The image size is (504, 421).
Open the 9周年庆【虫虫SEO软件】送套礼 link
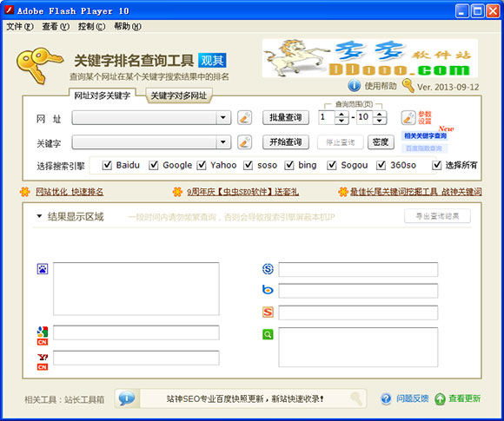[x=242, y=192]
